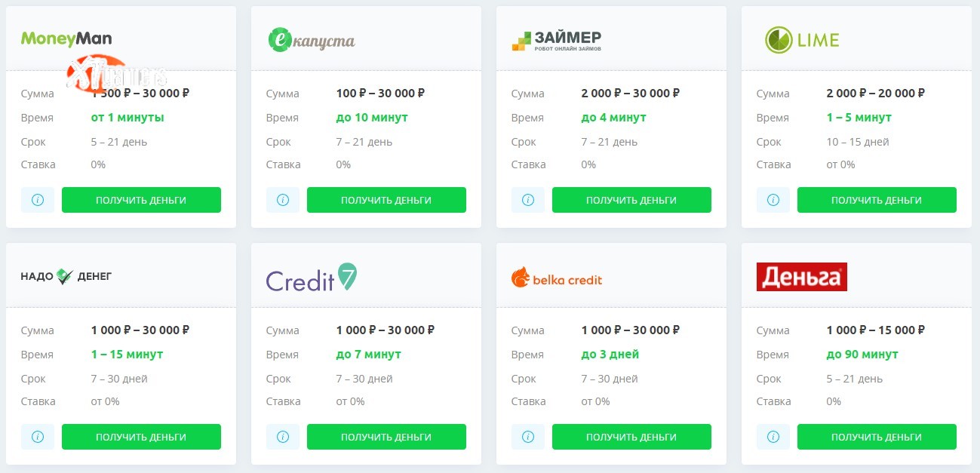980x473 pixels.
Task: Click the Lime card info icon
Action: (773, 200)
